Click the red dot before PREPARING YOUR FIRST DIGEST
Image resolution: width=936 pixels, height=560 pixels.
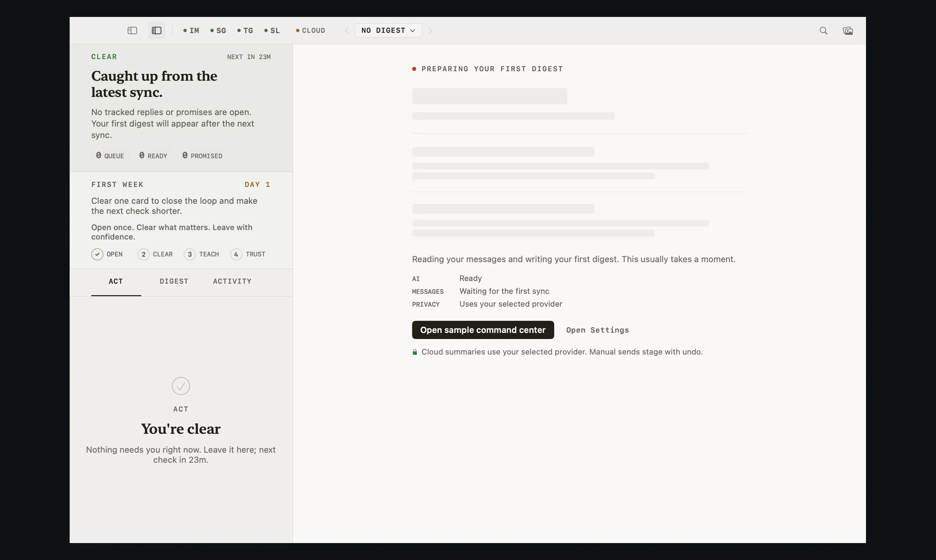[x=414, y=69]
